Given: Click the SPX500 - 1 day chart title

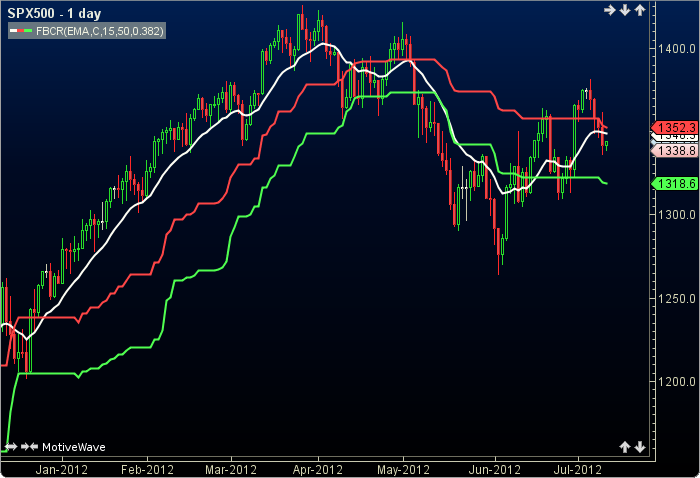Looking at the screenshot, I should 54,13.
